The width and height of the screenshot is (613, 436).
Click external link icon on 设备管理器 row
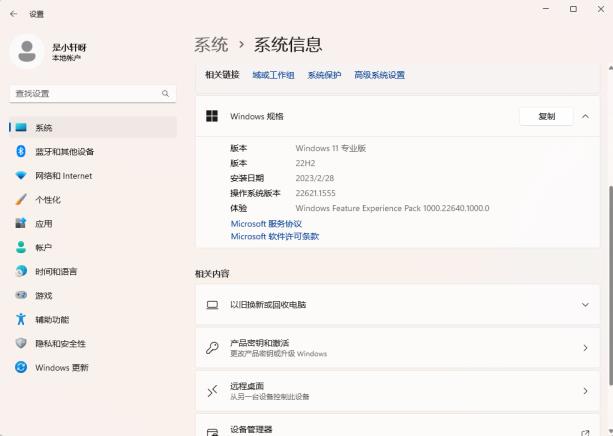tap(585, 433)
